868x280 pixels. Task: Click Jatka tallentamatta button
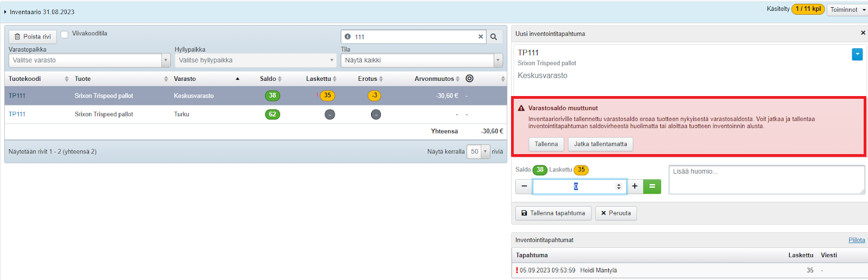pos(600,144)
